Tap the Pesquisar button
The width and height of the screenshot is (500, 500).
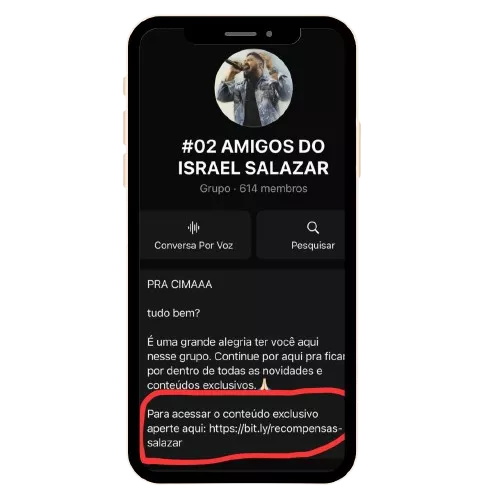click(x=301, y=234)
